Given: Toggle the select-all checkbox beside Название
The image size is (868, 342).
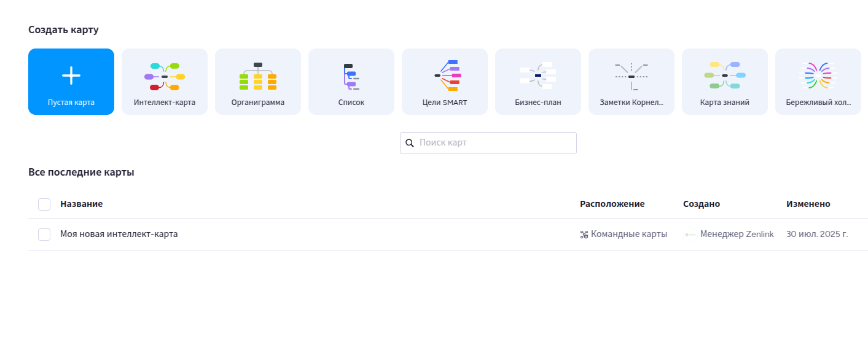Looking at the screenshot, I should pyautogui.click(x=44, y=204).
